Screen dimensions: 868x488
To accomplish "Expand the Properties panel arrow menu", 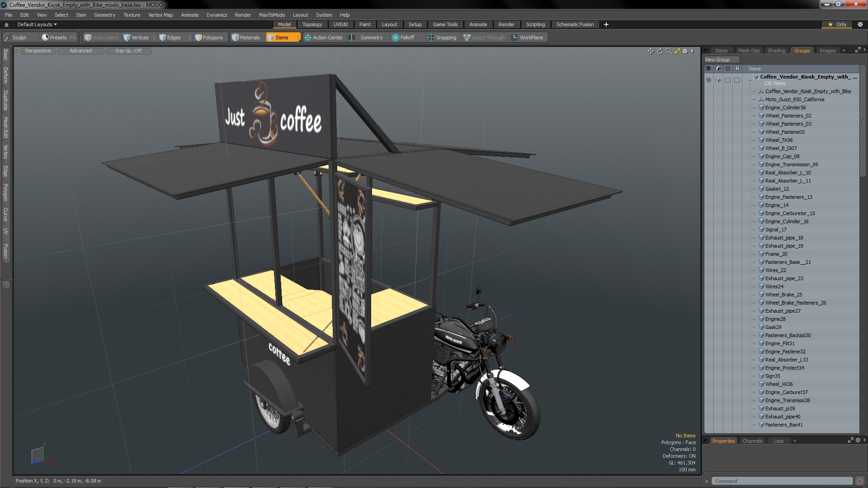I will 864,440.
